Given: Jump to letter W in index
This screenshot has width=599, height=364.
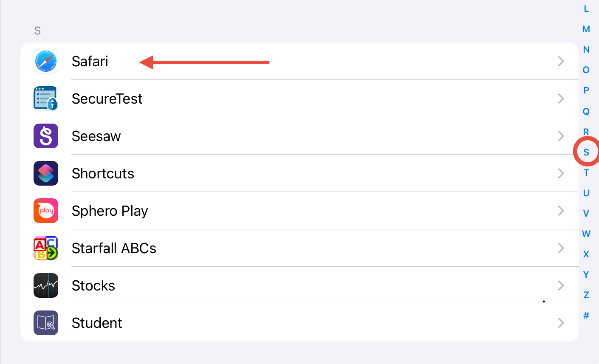Looking at the screenshot, I should pyautogui.click(x=586, y=234).
